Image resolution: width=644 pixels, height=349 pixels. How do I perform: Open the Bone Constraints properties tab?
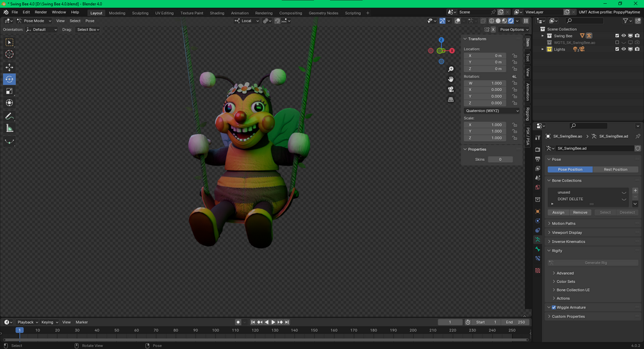[538, 259]
